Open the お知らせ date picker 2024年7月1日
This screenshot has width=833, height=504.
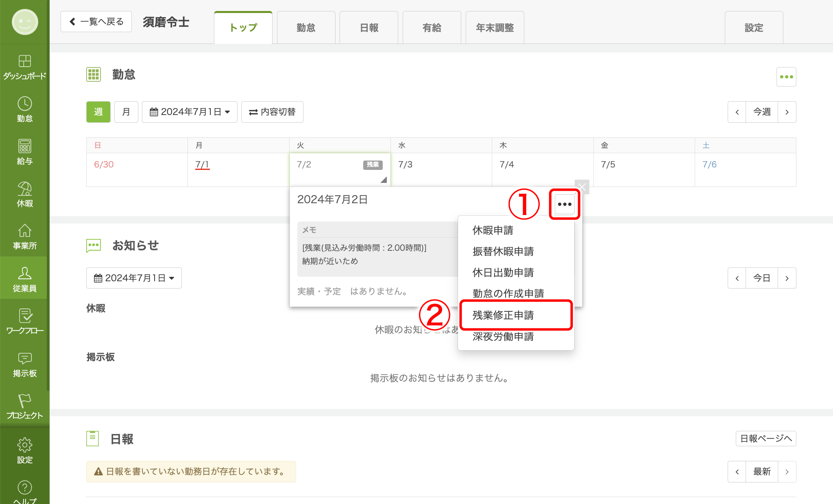point(134,278)
